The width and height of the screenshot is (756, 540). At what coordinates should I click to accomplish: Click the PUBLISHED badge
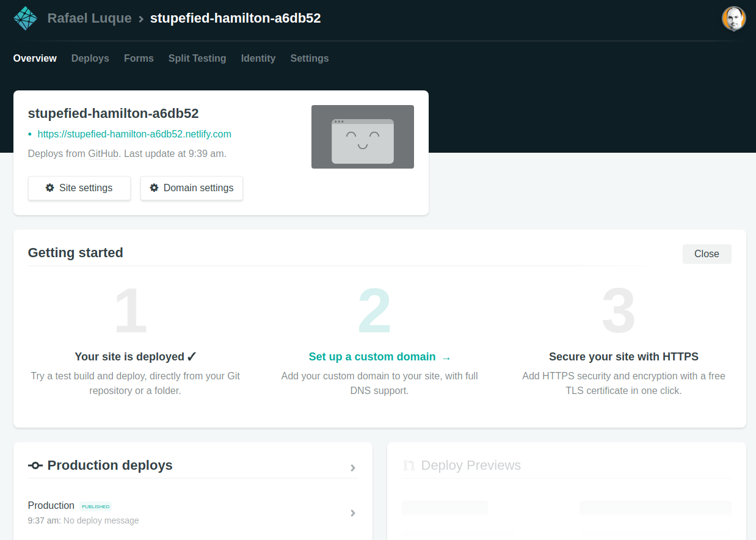click(x=96, y=506)
